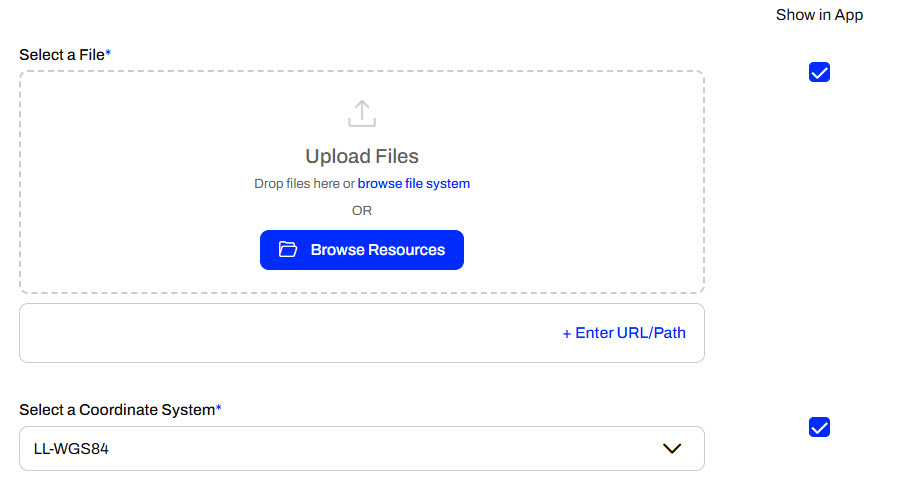
Task: Click the red asterisk after Select a File
Action: pyautogui.click(x=108, y=53)
